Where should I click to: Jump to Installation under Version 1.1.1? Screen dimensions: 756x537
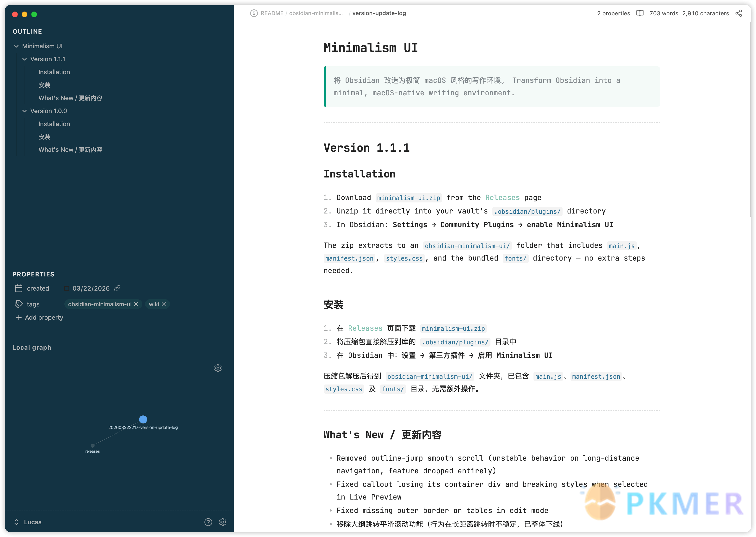54,72
